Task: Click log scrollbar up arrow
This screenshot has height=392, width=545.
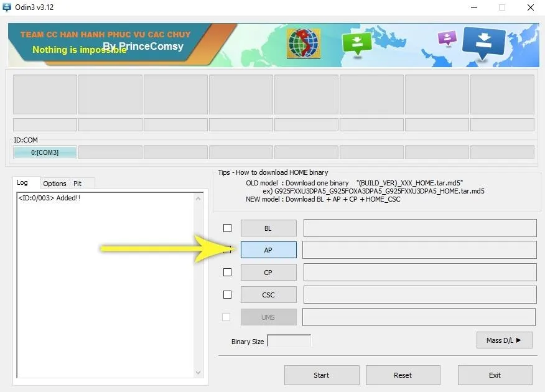Action: point(198,198)
